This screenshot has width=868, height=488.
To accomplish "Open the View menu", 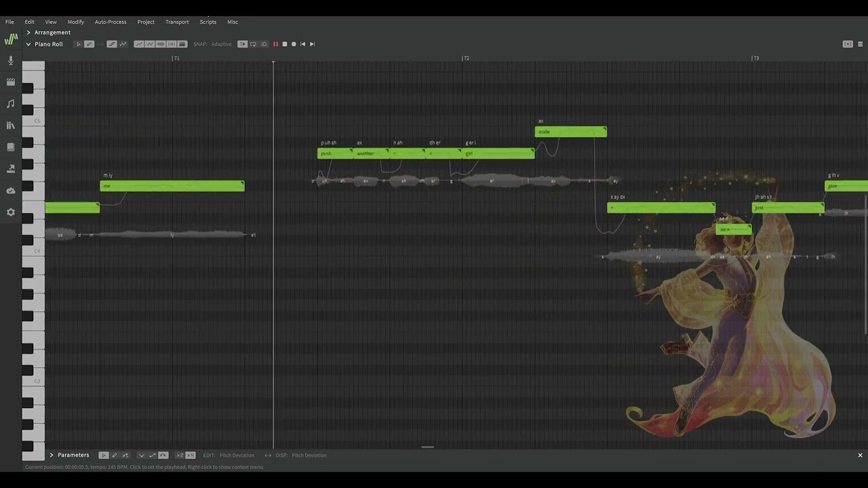I will [x=51, y=22].
